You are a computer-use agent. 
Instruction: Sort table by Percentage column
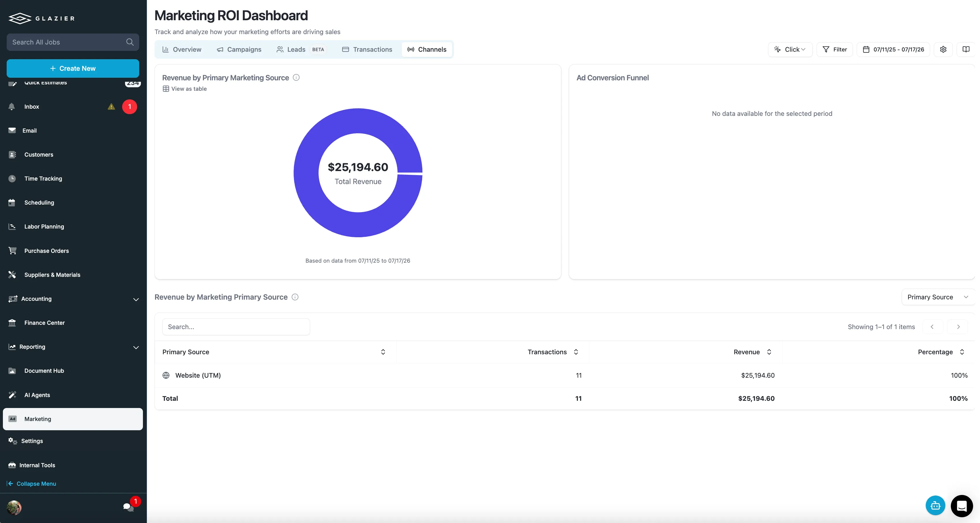(x=962, y=352)
